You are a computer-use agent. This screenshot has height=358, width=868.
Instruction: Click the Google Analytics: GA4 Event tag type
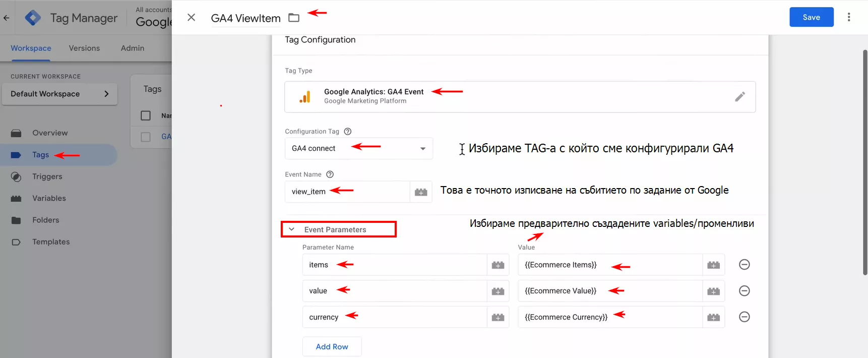click(520, 97)
